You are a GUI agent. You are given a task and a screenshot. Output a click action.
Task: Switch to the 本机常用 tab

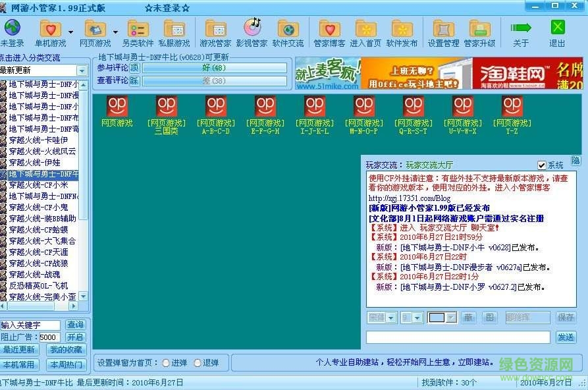(x=18, y=364)
